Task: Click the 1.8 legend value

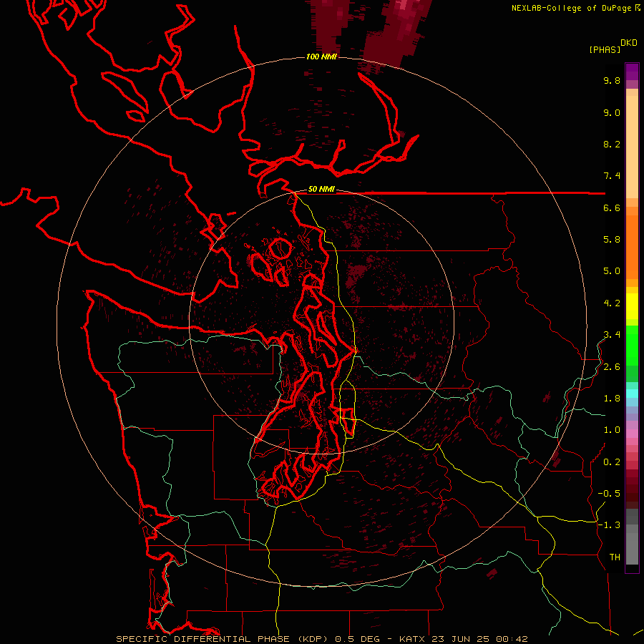Action: [612, 399]
